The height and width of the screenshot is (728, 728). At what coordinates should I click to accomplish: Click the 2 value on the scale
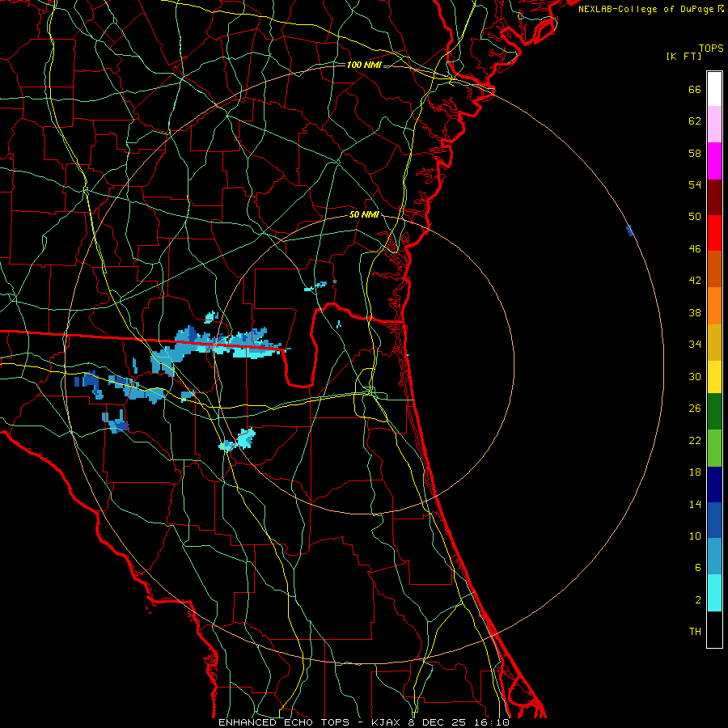point(698,600)
